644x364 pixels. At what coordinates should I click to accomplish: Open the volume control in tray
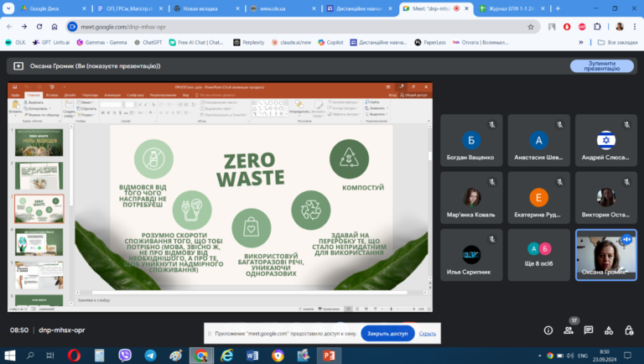(570, 356)
